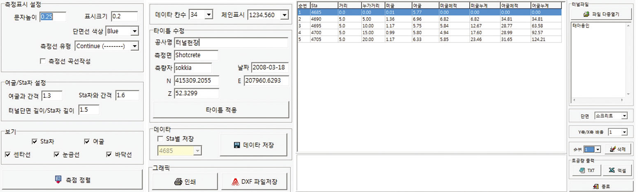Click the 측점 정렬 sort button
The height and width of the screenshot is (192, 644).
pos(72,180)
